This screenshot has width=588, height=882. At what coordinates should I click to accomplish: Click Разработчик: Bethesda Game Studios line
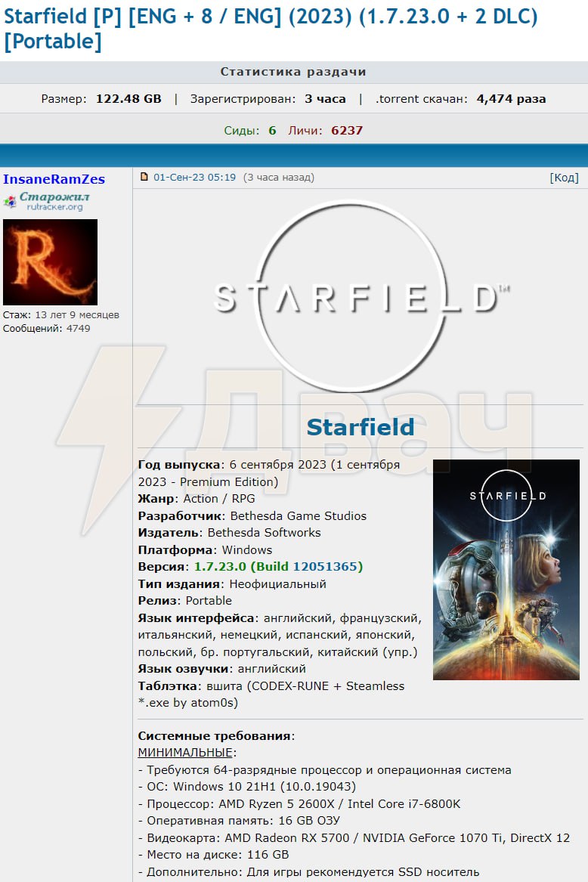252,515
